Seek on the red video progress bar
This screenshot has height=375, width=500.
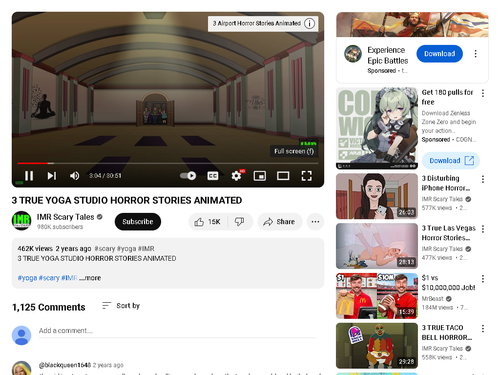tap(168, 163)
